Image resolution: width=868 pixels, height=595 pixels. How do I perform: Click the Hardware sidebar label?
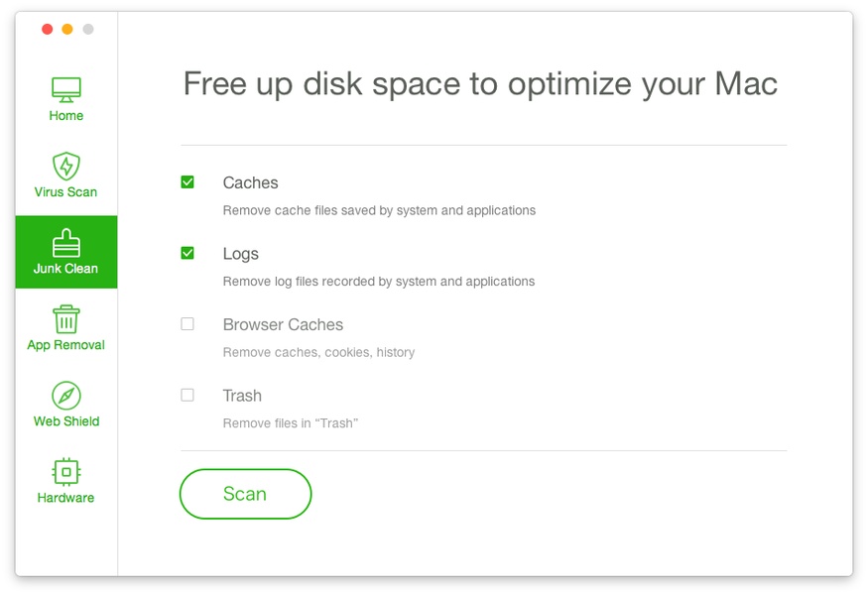pyautogui.click(x=66, y=498)
